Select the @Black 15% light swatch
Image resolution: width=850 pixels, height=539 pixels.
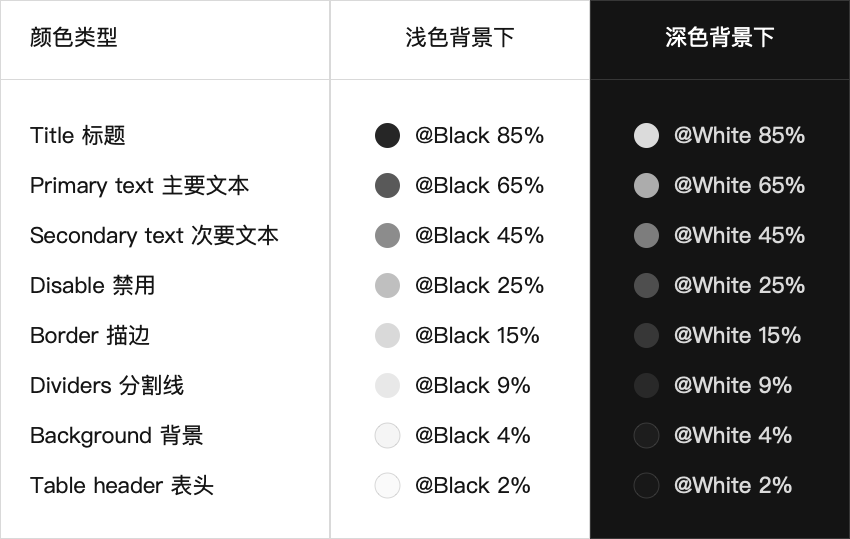click(387, 335)
